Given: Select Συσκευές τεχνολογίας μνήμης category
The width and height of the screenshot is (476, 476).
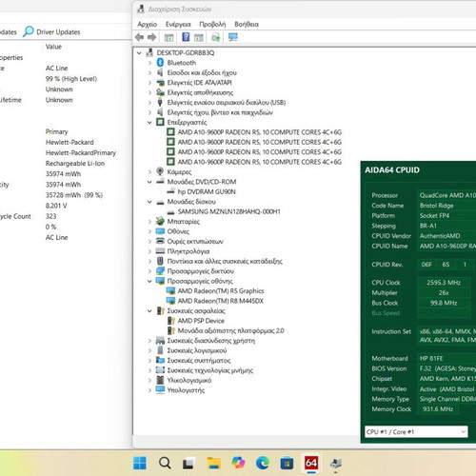Looking at the screenshot, I should [210, 370].
